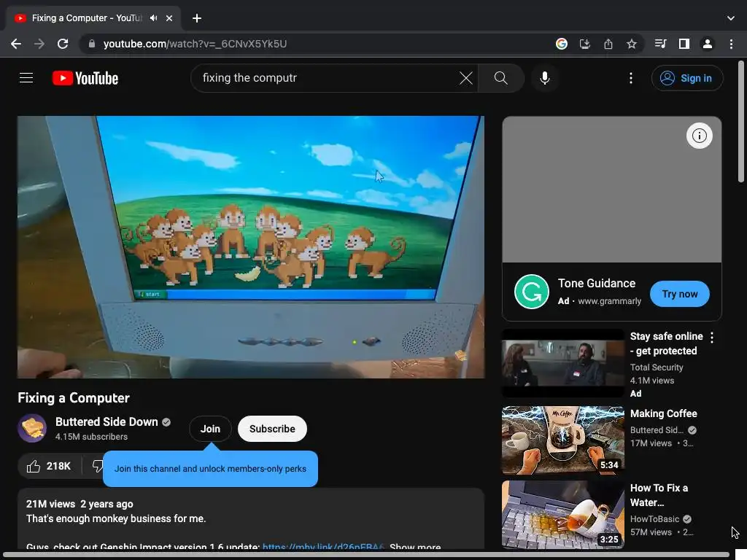
Task: Open How To Fix a Water… title
Action: point(659,495)
